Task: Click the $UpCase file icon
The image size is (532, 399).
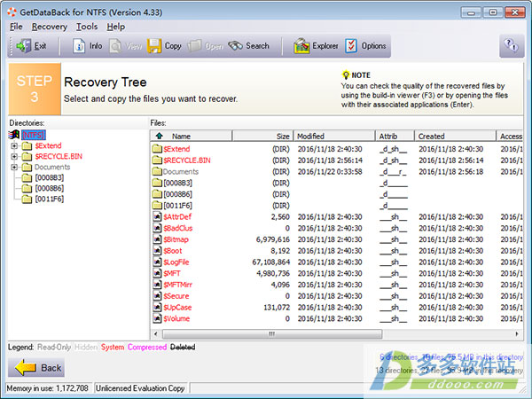Action: pyautogui.click(x=157, y=307)
